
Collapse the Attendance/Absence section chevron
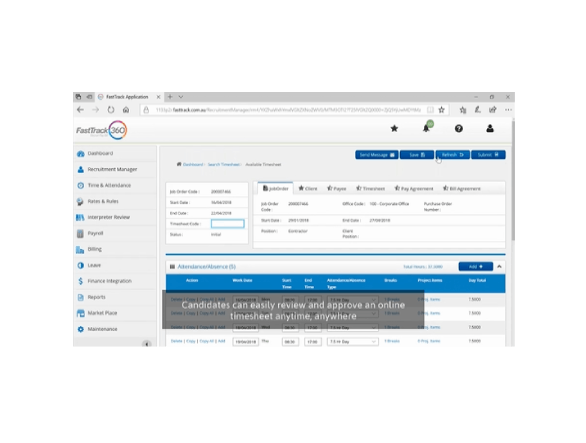pos(499,267)
